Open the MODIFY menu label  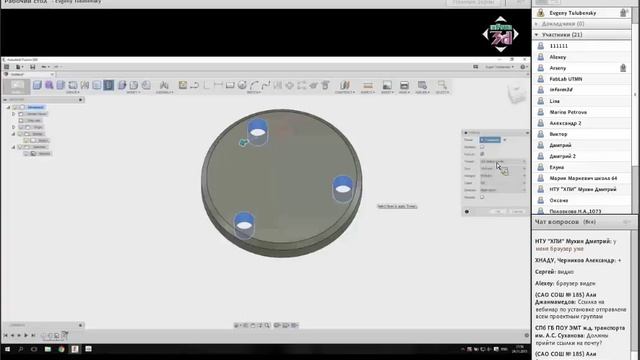point(133,93)
